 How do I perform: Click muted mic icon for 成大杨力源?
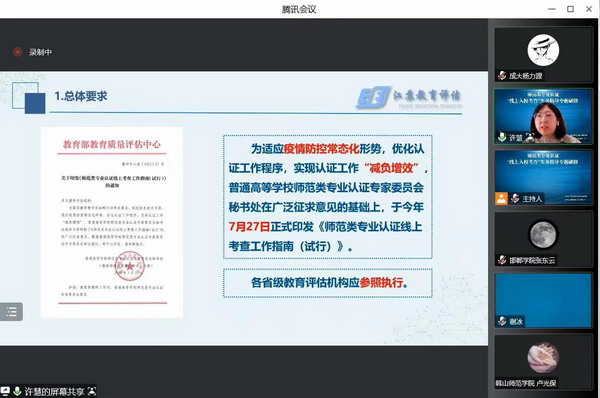click(502, 75)
